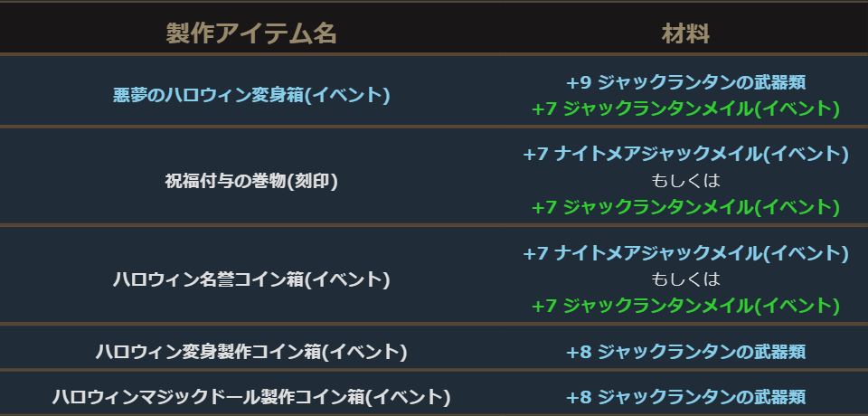Open +7 ナイトメアジャックメイル in ハロウィン名誉コイン箱 row
Viewport: 868px width, 416px height.
685,253
